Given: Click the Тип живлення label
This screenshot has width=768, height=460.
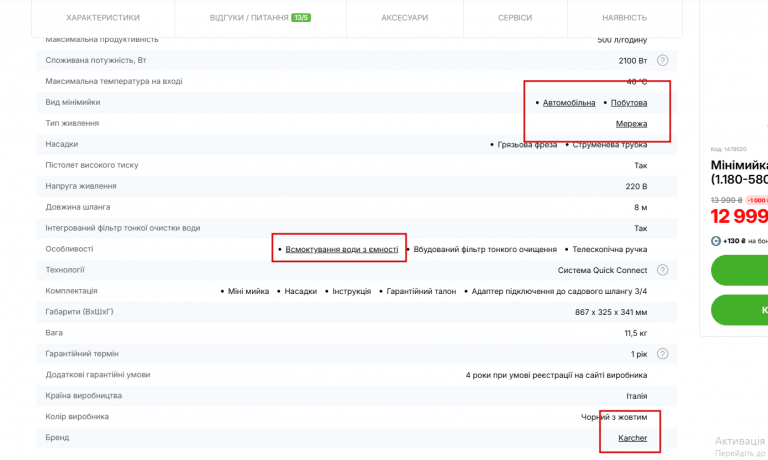Looking at the screenshot, I should 72,123.
